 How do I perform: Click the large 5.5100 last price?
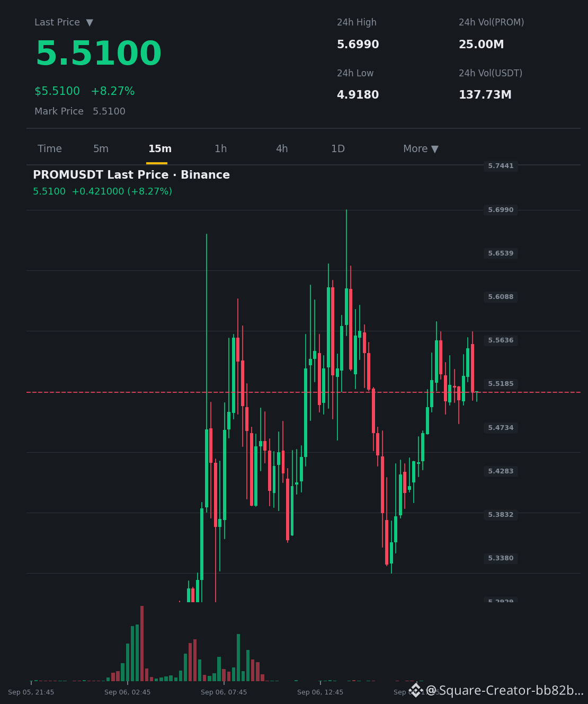pos(99,54)
